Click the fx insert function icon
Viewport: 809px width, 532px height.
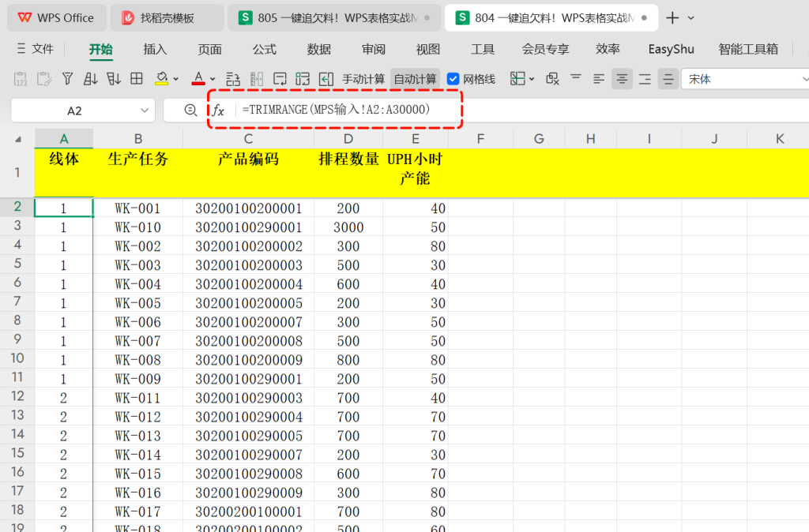point(218,110)
